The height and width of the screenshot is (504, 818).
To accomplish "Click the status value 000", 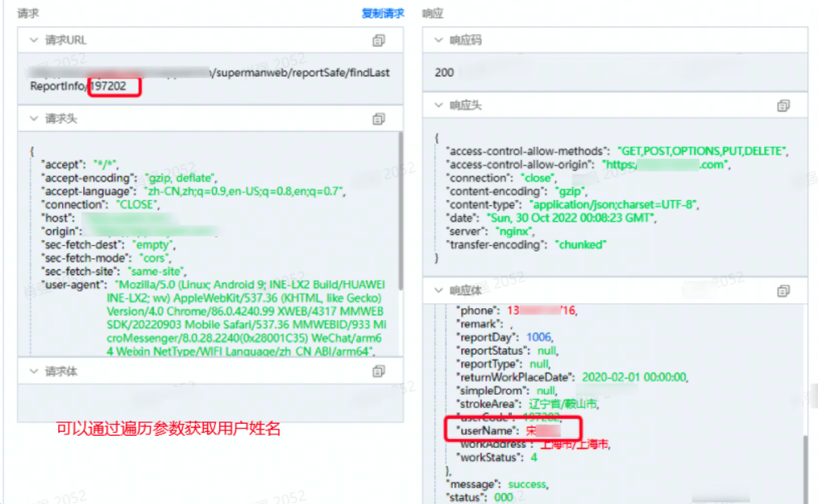I will [x=504, y=498].
